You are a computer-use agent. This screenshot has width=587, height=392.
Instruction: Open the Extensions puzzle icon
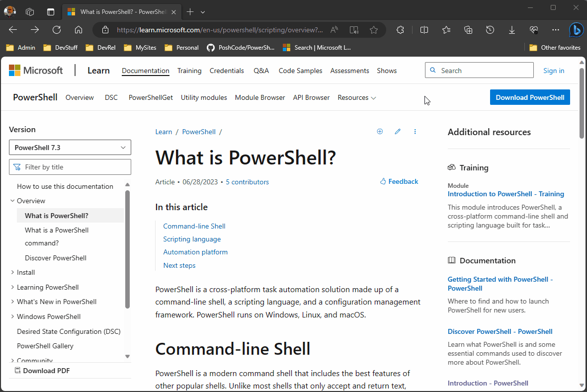pos(400,30)
